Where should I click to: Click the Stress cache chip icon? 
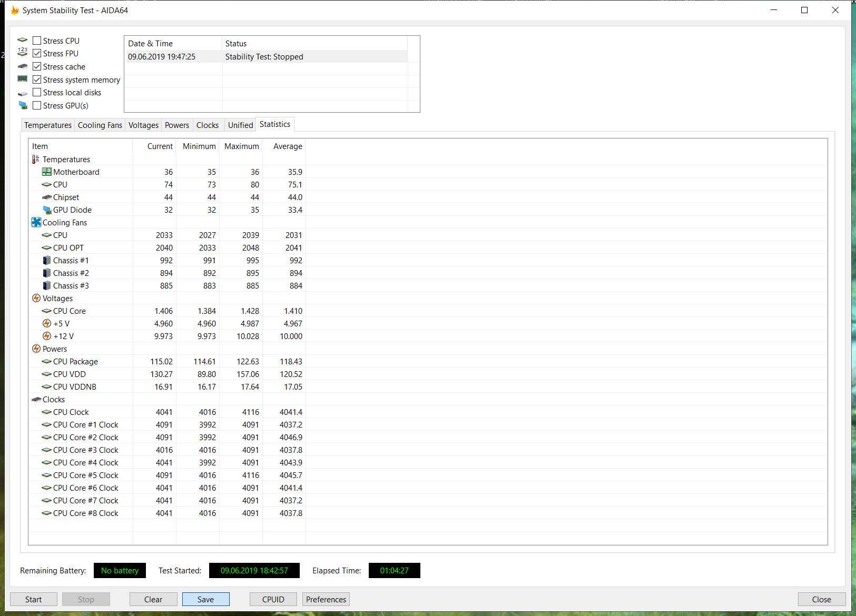(22, 66)
